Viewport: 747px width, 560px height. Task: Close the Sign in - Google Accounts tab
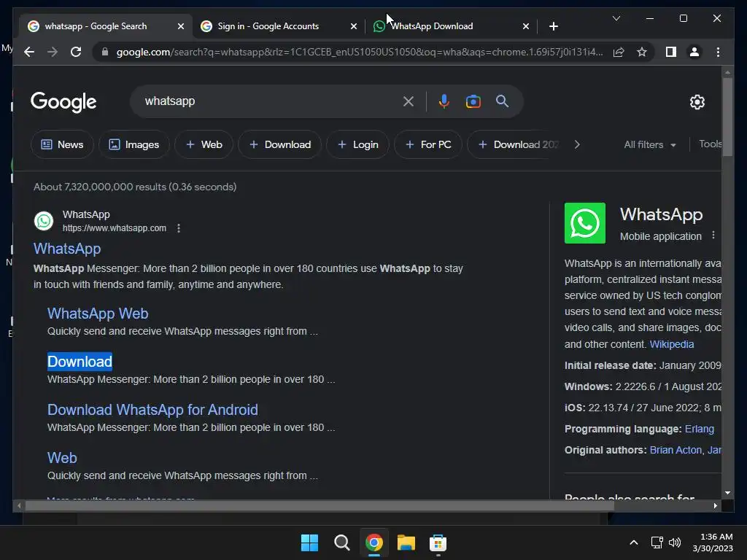tap(354, 26)
